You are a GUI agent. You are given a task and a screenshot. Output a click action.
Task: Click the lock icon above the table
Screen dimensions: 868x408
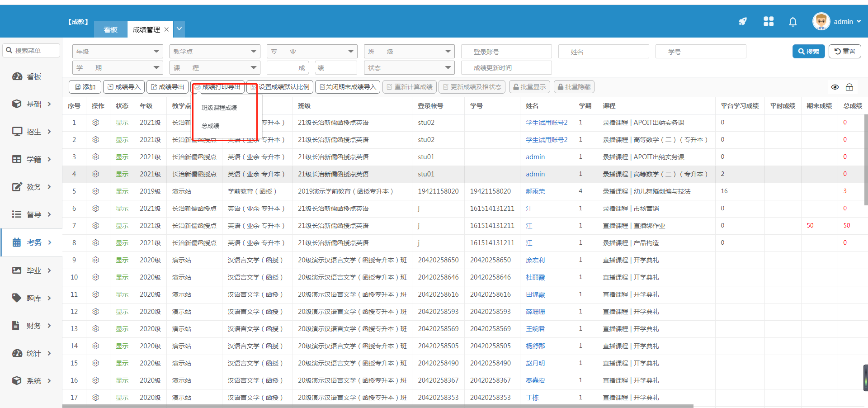(849, 87)
